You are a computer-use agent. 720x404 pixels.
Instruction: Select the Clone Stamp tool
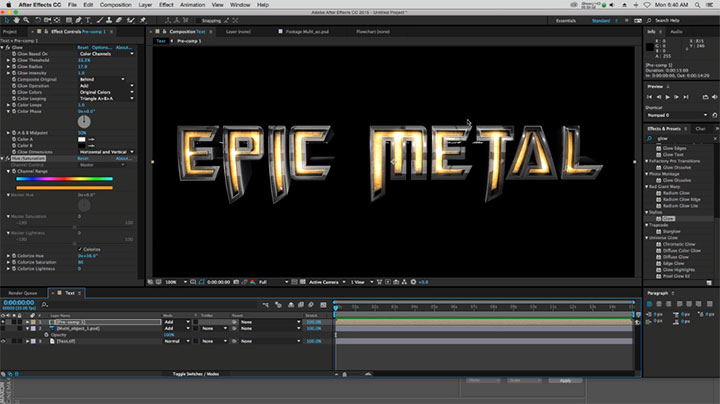pos(109,20)
